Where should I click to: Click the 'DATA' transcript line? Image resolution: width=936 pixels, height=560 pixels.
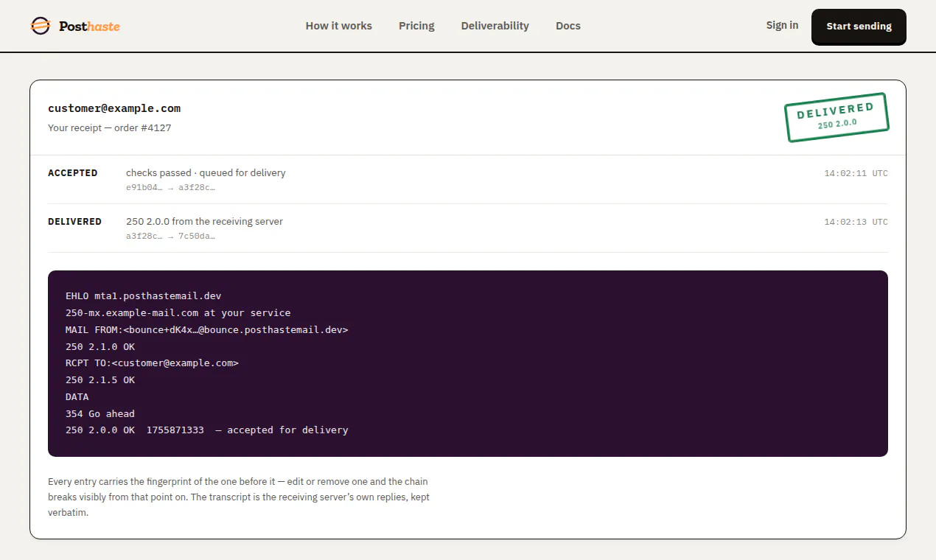click(x=77, y=397)
